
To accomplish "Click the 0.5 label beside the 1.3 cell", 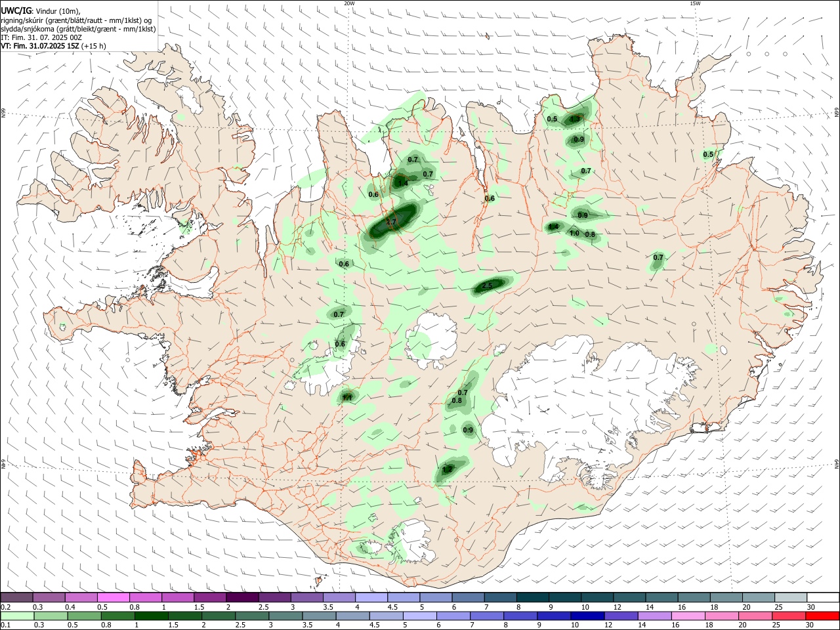I will pyautogui.click(x=552, y=119).
